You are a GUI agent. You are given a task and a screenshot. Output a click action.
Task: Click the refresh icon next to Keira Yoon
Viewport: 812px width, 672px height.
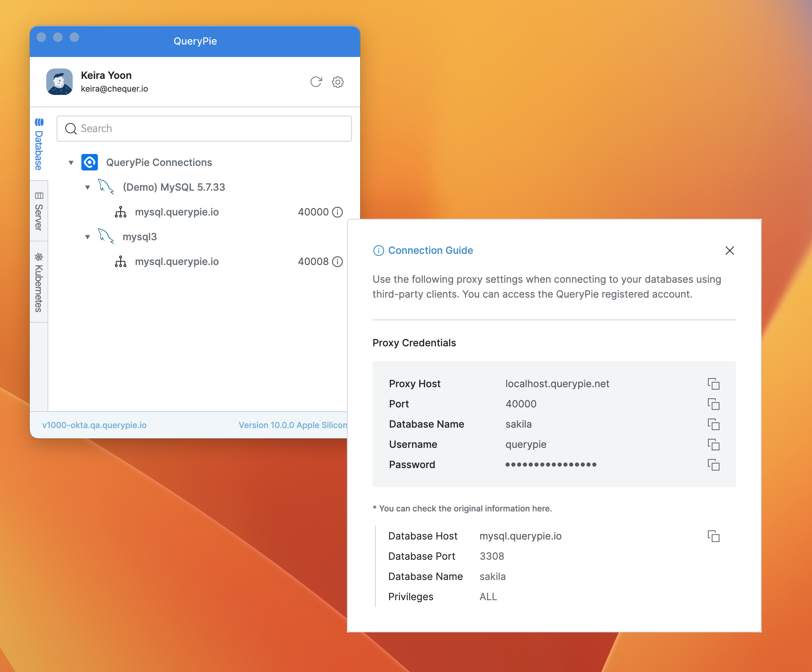[316, 82]
